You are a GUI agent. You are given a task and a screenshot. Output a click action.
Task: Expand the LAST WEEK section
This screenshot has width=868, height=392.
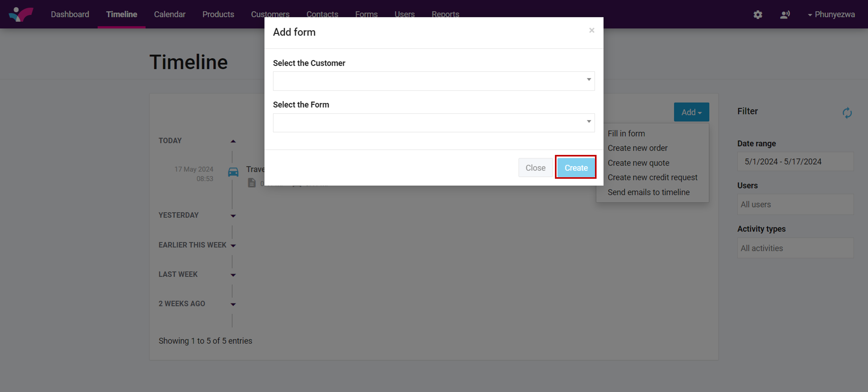(233, 275)
